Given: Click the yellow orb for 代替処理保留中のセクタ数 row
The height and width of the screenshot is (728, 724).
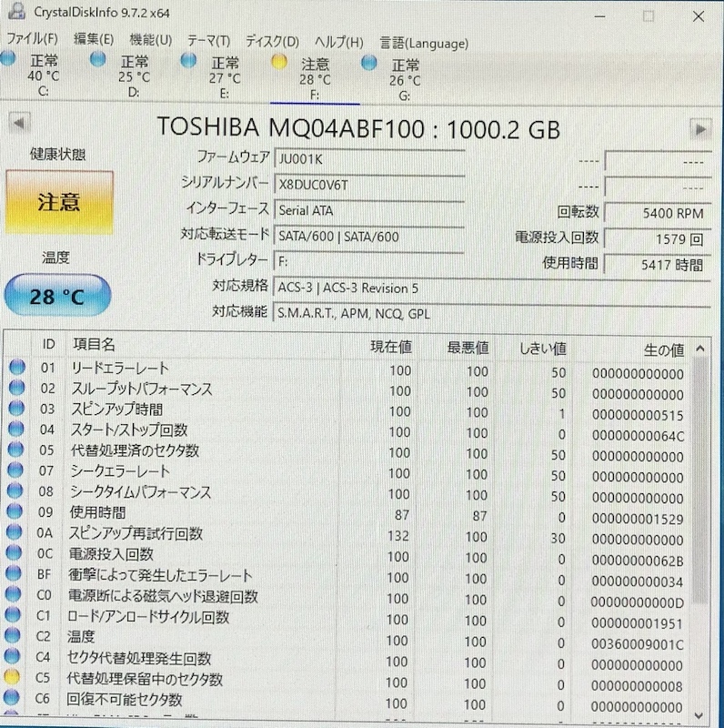Looking at the screenshot, I should [12, 677].
